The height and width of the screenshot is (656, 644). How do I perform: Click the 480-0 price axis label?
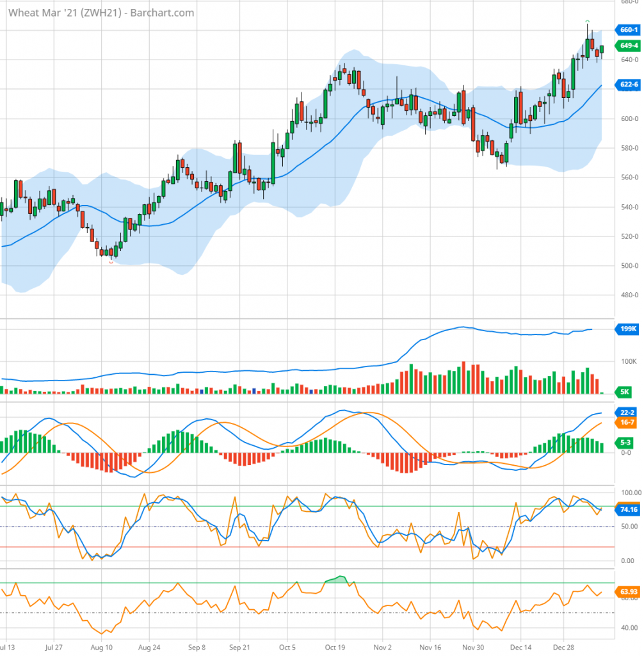coord(629,295)
